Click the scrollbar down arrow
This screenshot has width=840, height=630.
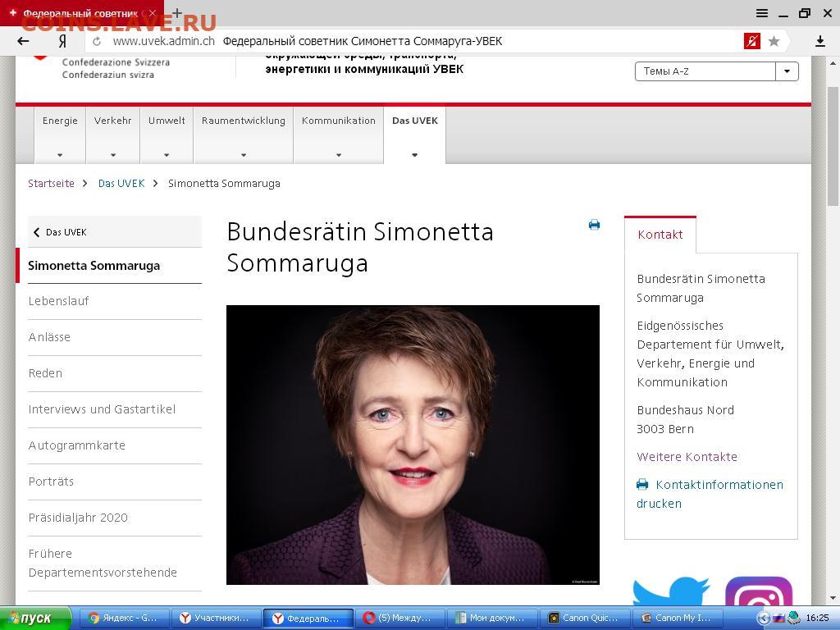833,598
